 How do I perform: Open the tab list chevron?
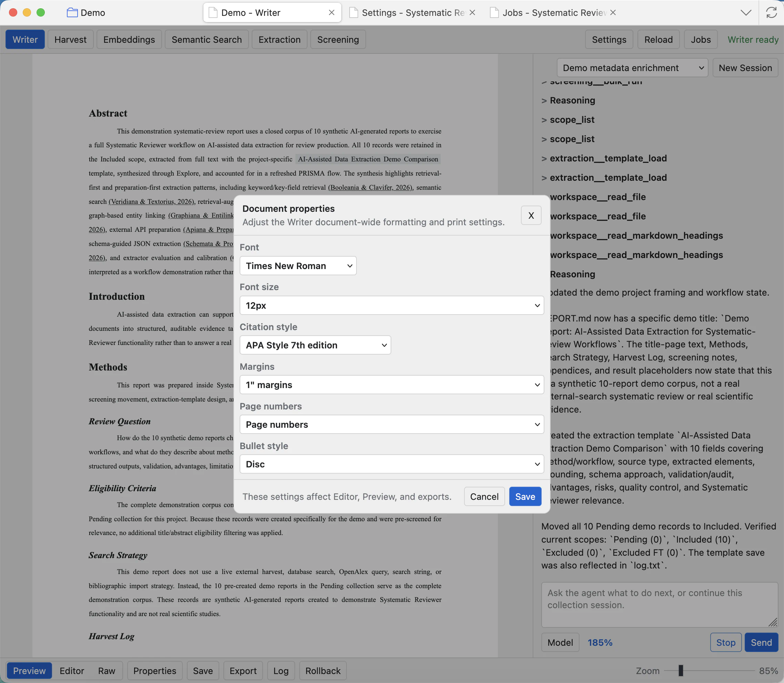point(746,12)
